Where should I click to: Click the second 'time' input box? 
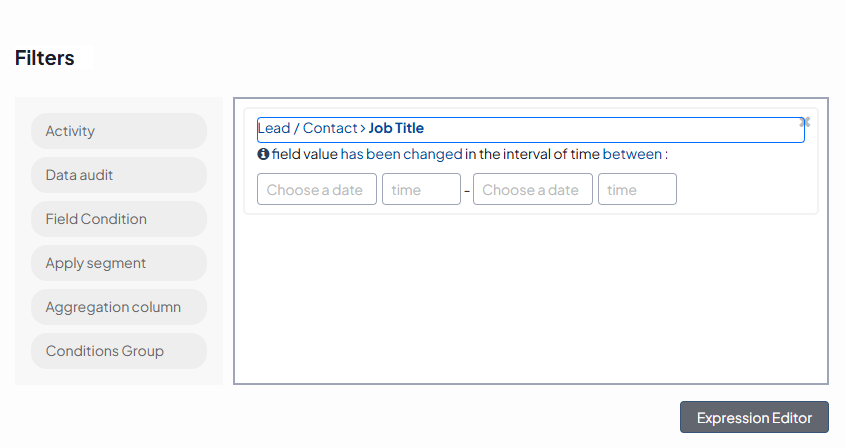point(637,189)
